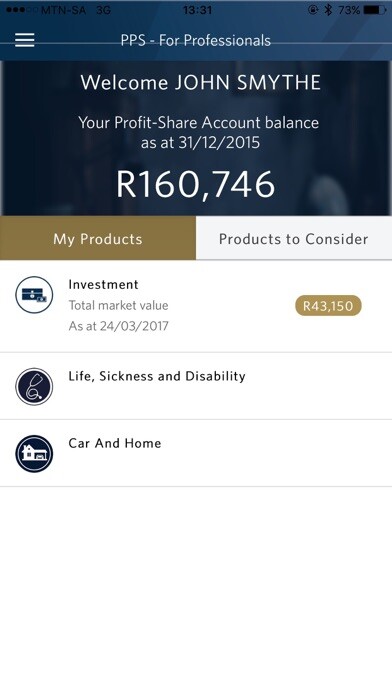The image size is (392, 696).
Task: Open the R43,150 investment value badge
Action: pos(328,305)
